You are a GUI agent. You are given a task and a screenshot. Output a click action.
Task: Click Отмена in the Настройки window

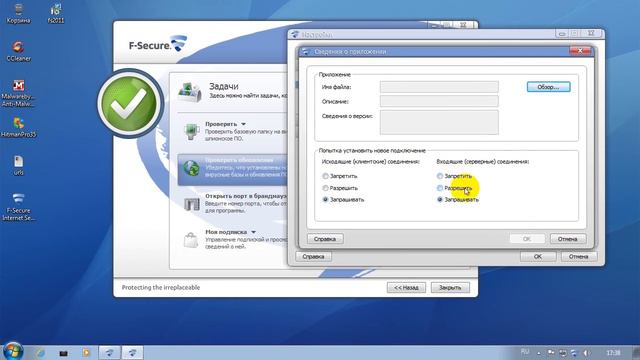click(x=579, y=256)
